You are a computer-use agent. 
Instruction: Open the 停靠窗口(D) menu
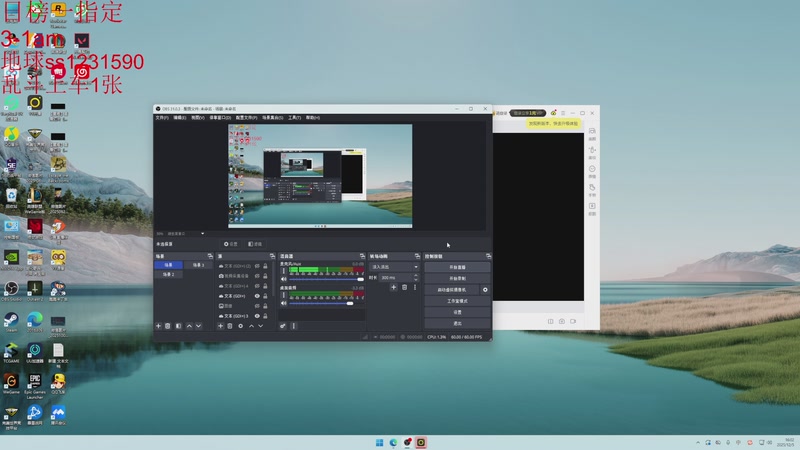pyautogui.click(x=220, y=118)
